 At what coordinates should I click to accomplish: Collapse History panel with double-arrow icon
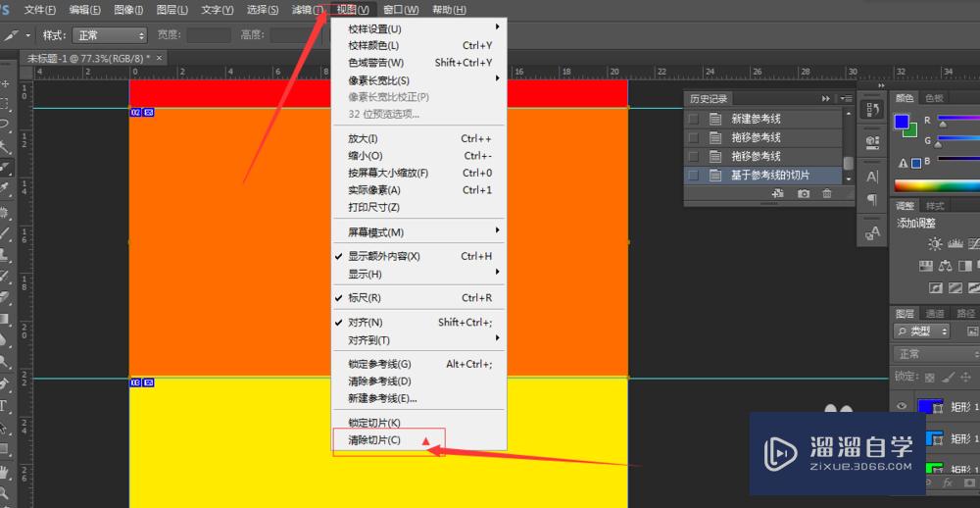[825, 99]
